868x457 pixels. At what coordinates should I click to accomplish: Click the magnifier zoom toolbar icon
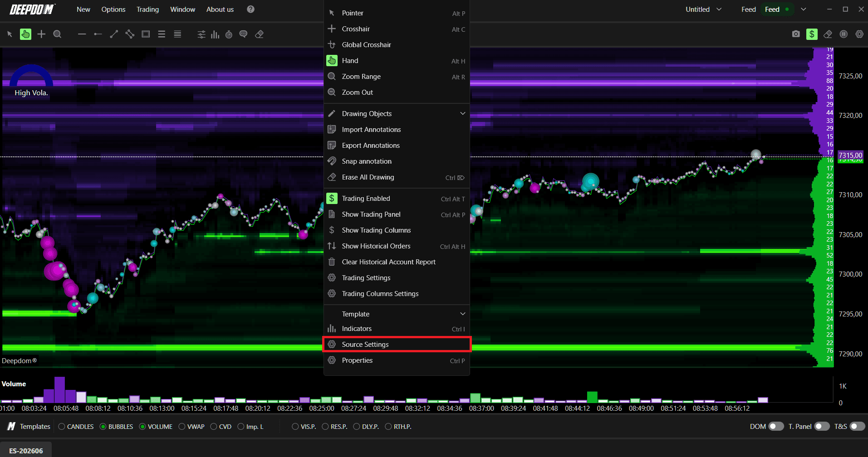coord(57,34)
